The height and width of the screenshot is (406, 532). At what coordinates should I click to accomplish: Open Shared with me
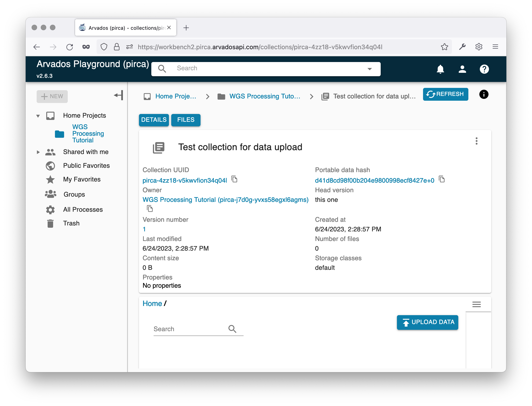[x=86, y=152]
